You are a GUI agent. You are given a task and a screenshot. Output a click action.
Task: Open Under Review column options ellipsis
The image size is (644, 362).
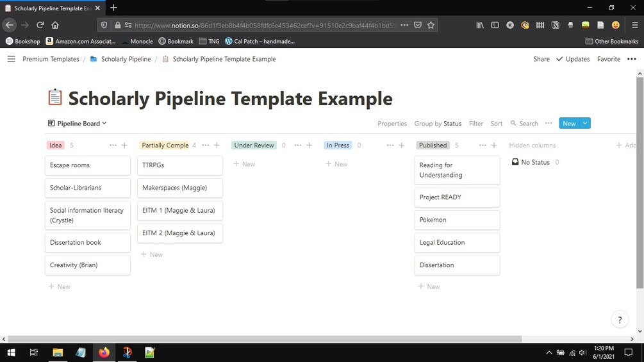point(298,145)
